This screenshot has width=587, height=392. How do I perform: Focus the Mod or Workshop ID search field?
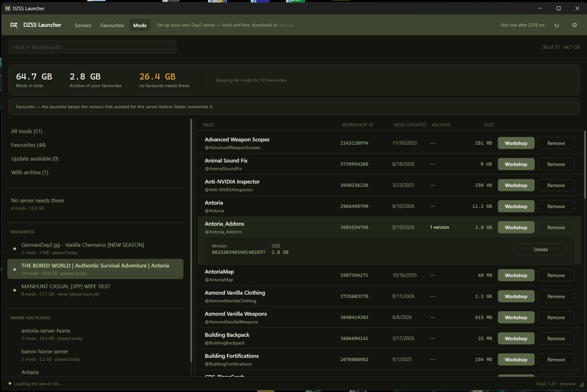click(x=92, y=47)
